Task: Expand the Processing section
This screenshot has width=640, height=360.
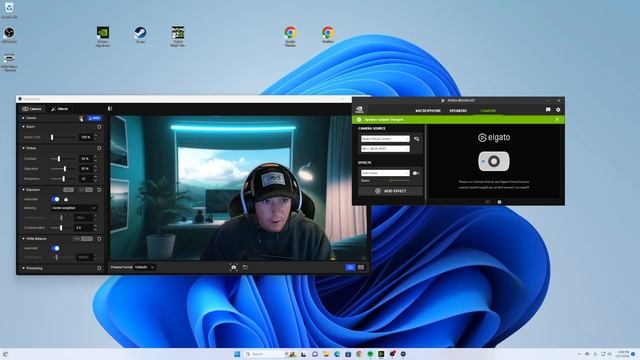Action: (x=23, y=268)
